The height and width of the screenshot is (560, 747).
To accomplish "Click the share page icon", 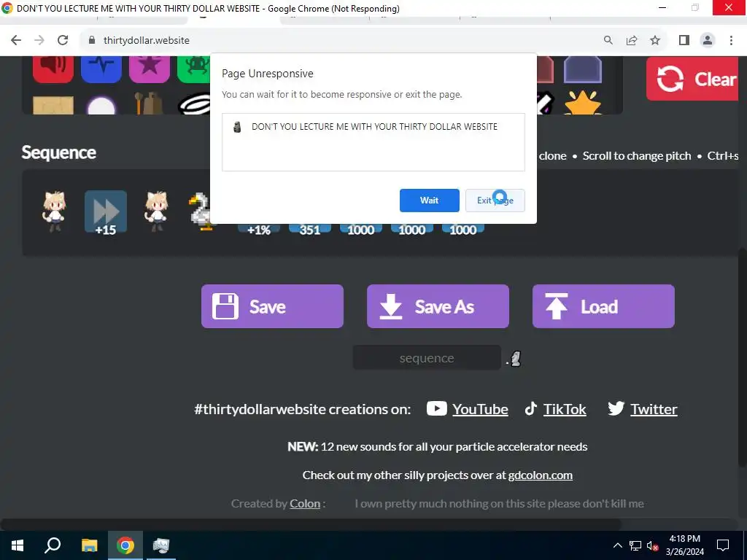I will point(632,41).
